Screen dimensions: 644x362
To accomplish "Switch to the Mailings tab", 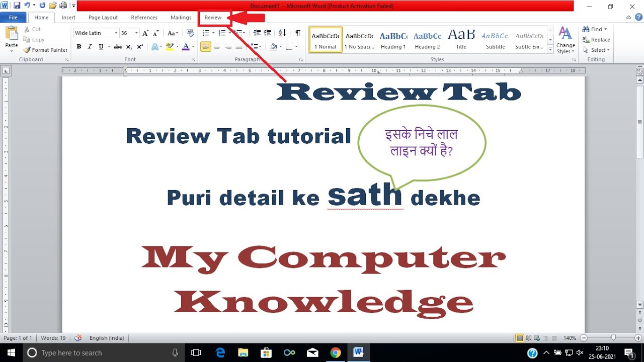I will point(181,18).
